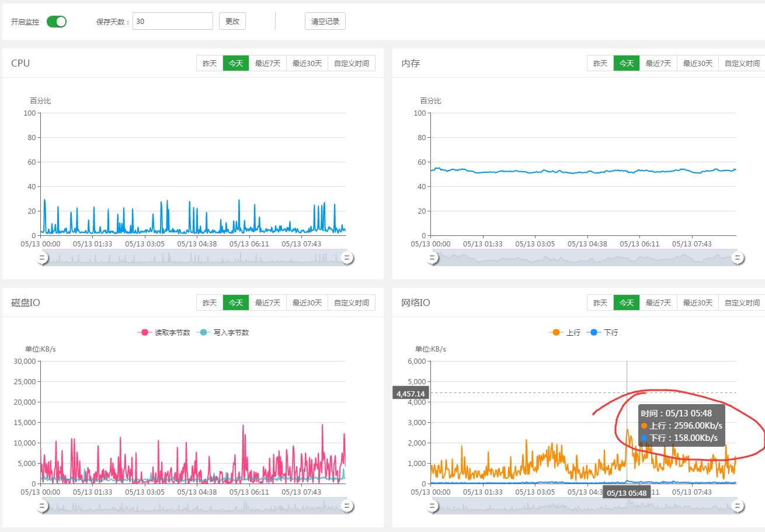Click the 05/13 05:48 x-axis pointer label

[x=627, y=493]
